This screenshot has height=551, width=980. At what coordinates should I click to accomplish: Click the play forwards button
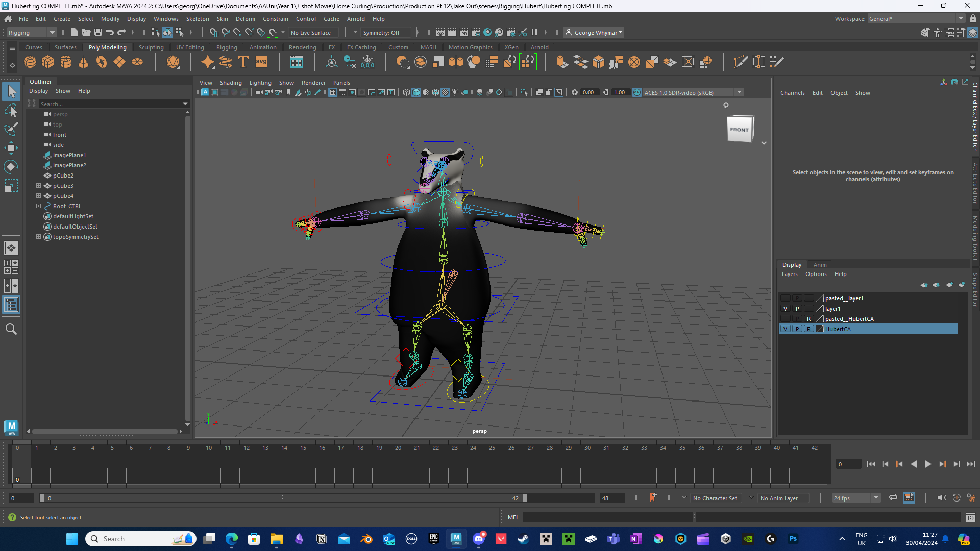tap(928, 464)
